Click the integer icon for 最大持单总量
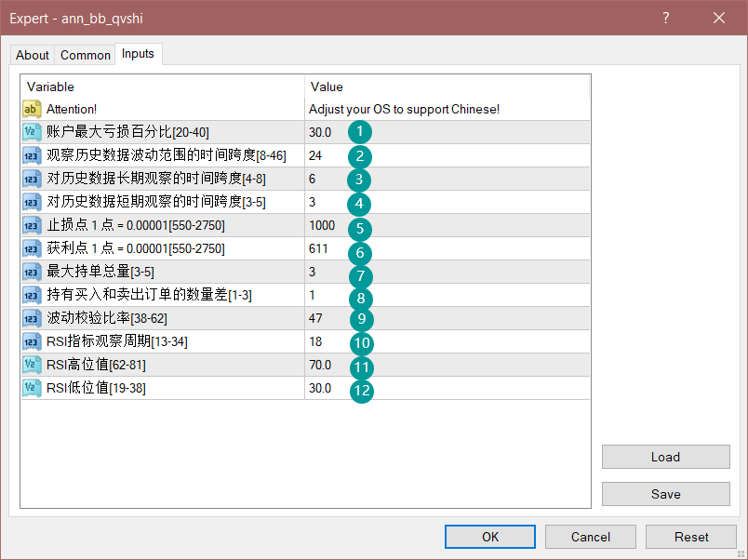The image size is (748, 560). coord(32,272)
